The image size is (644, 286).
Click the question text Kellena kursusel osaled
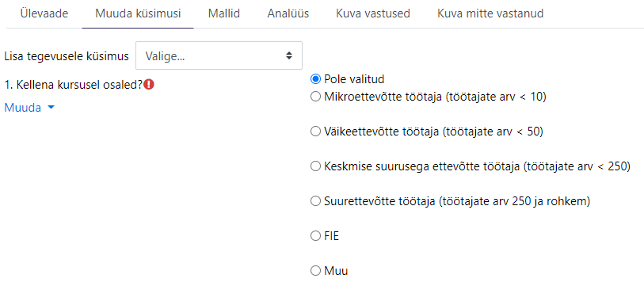click(x=74, y=85)
